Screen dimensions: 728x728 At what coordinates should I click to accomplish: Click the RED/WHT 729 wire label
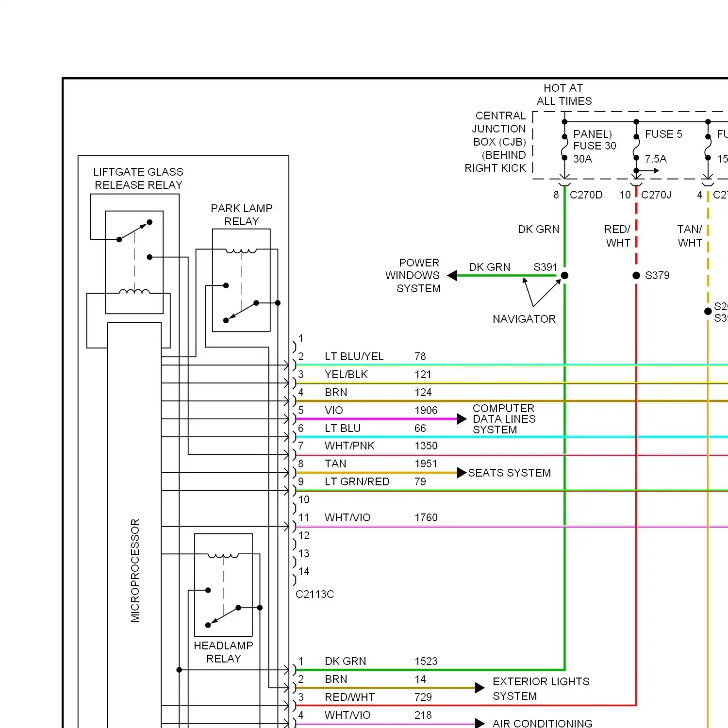(350, 697)
